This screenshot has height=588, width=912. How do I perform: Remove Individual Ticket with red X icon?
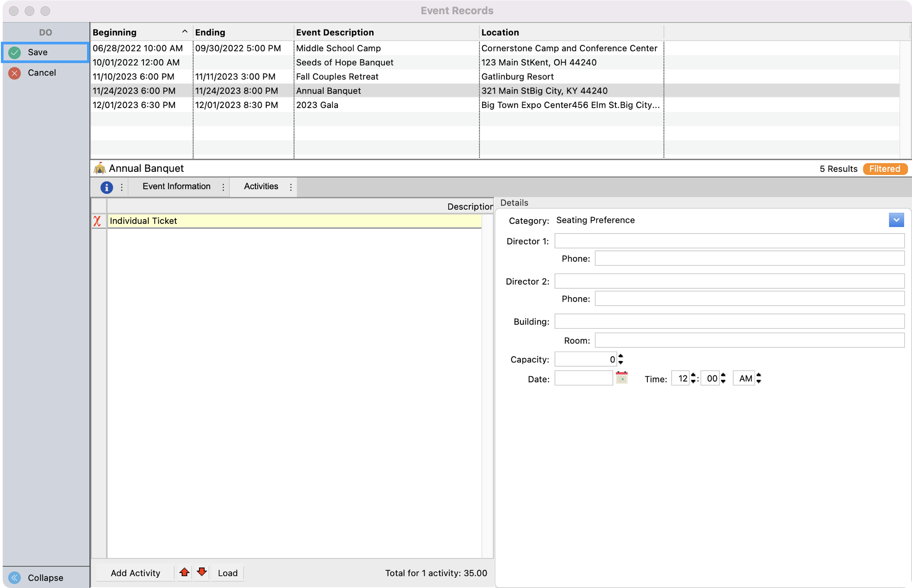(x=97, y=221)
